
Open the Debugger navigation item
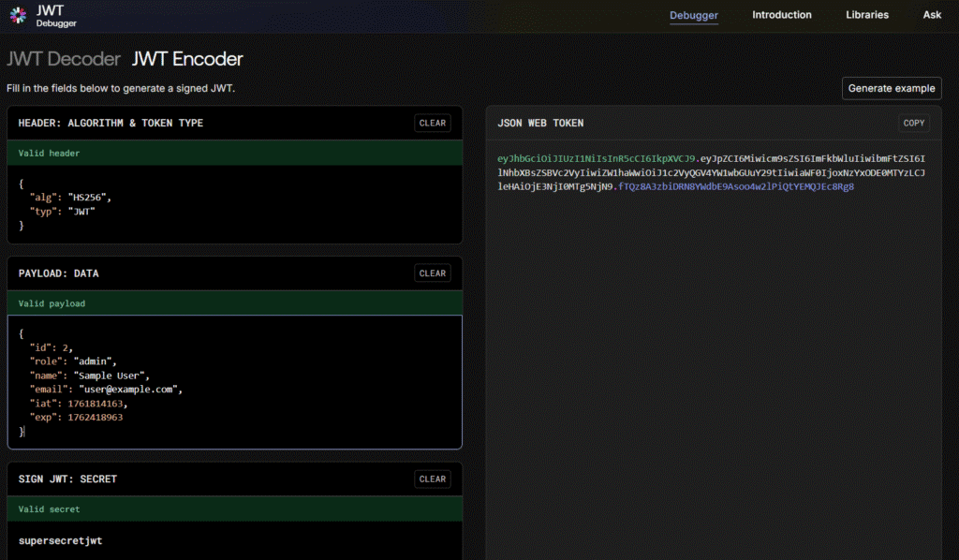coord(694,15)
